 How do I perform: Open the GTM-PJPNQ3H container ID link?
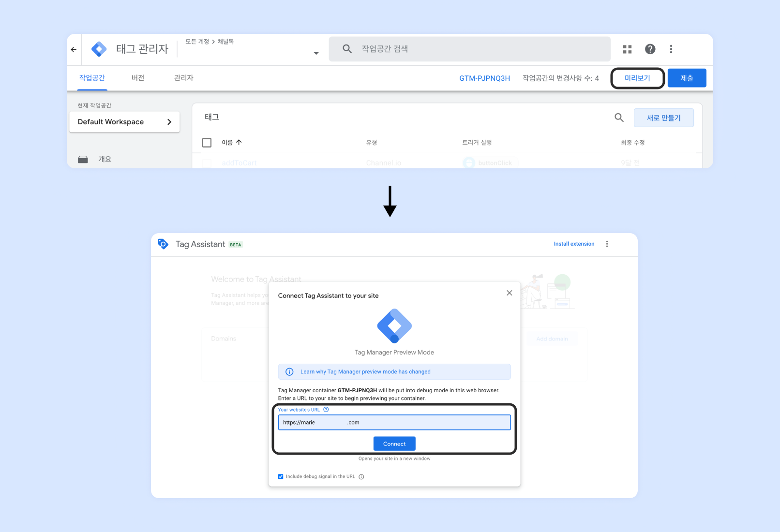coord(485,78)
